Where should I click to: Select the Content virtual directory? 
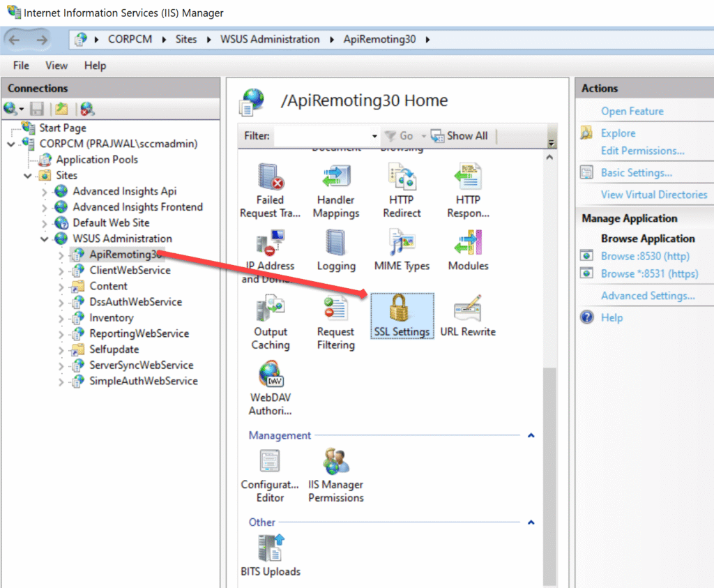point(108,286)
